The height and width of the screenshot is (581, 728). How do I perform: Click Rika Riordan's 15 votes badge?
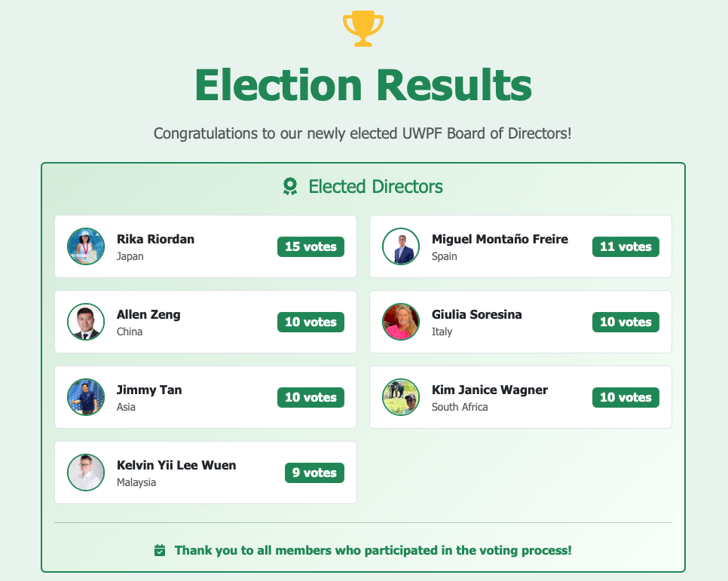click(x=310, y=246)
